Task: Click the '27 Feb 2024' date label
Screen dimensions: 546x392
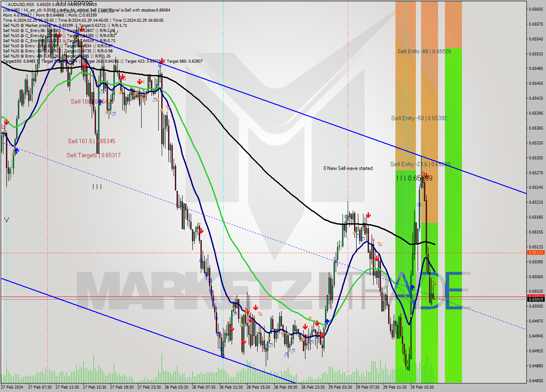Action: click(12, 387)
